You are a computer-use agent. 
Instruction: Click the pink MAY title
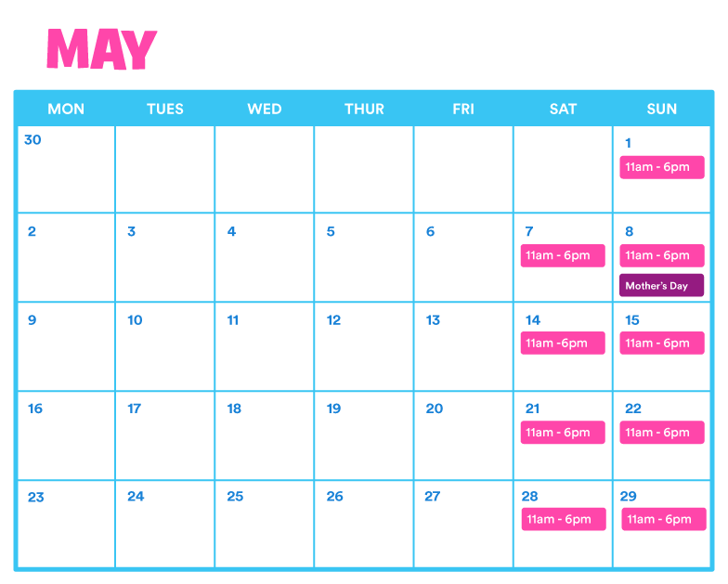102,48
